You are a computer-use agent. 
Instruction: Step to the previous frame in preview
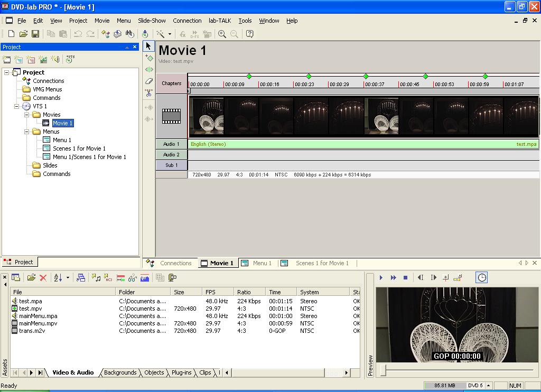coord(420,278)
